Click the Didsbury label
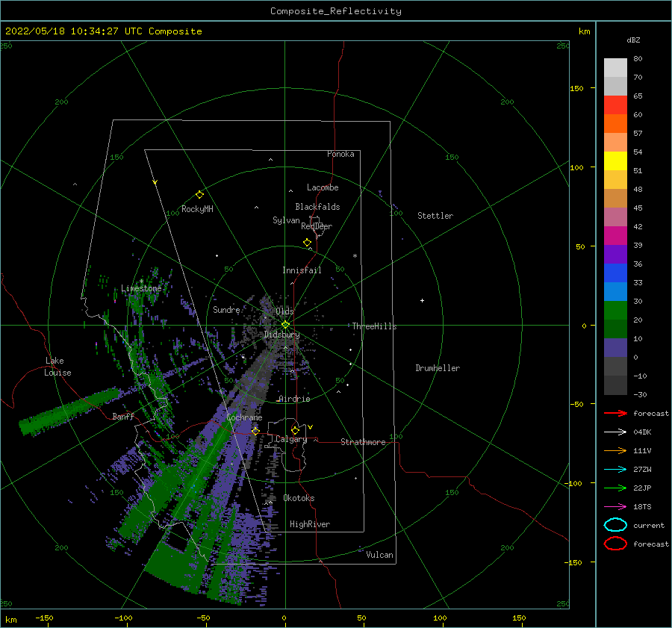 tap(281, 335)
